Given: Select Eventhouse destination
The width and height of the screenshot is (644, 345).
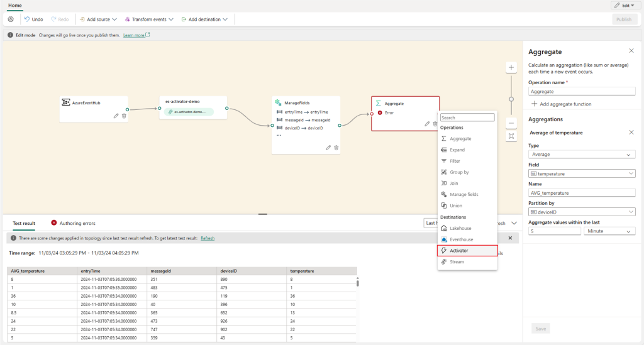Looking at the screenshot, I should click(467, 239).
